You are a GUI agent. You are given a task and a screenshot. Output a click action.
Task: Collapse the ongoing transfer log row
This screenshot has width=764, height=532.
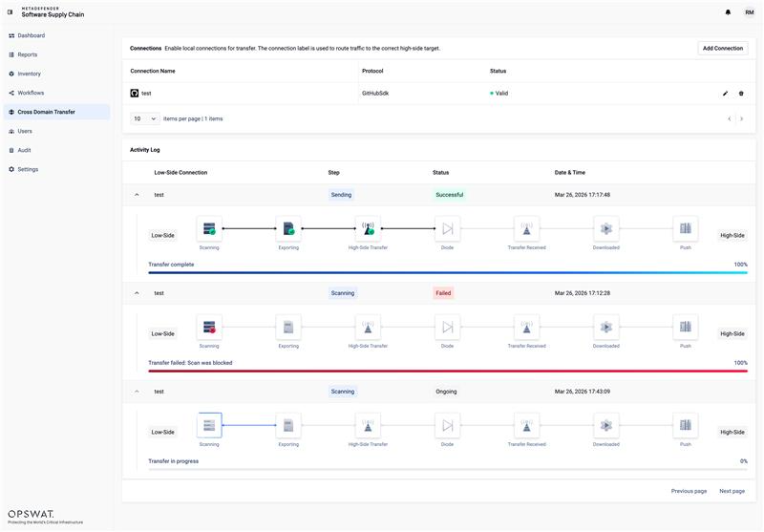click(x=137, y=392)
